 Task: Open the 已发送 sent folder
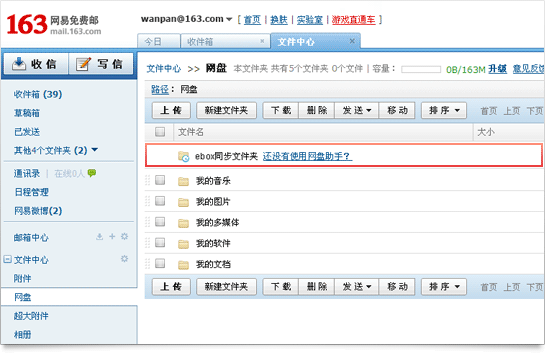click(x=27, y=132)
